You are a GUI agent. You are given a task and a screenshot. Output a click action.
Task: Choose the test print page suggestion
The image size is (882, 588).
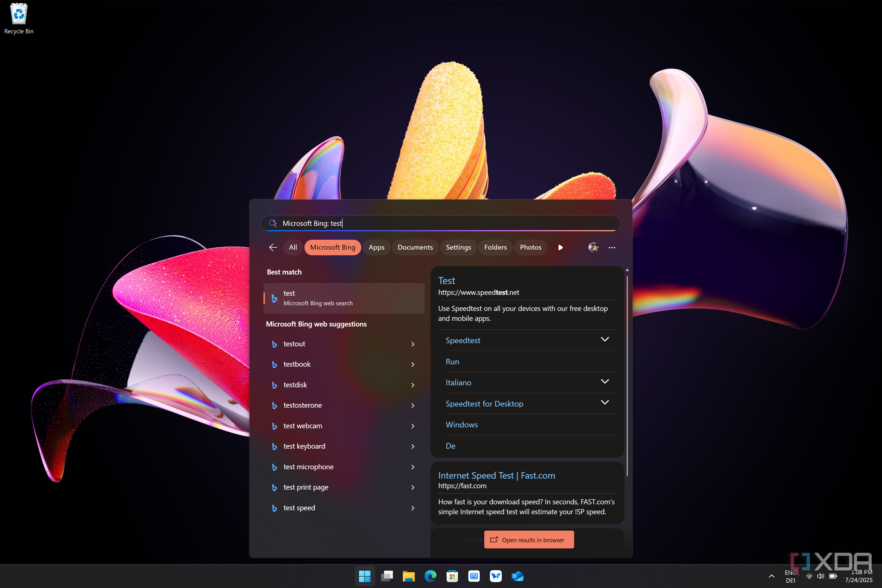344,487
